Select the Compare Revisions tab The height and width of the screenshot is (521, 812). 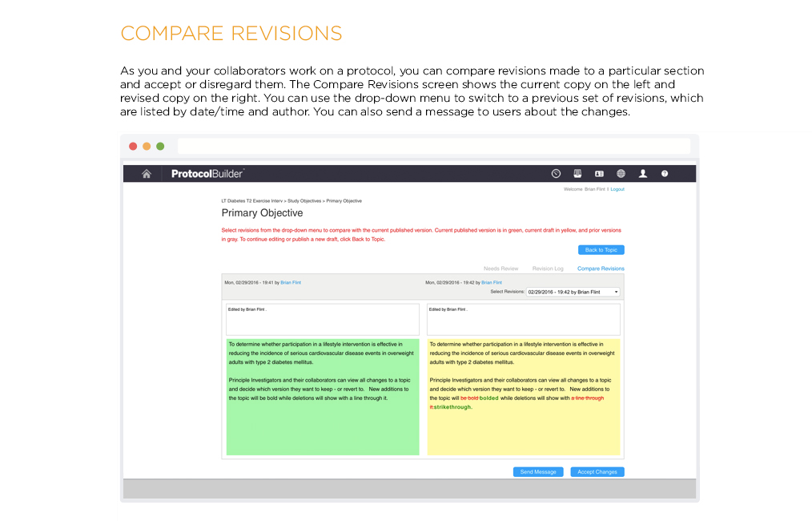tap(601, 269)
